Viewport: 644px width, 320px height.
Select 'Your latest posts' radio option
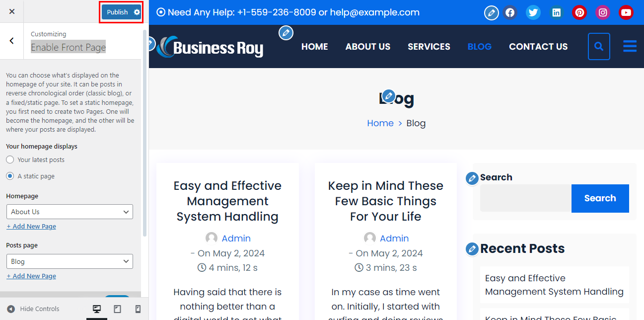click(x=10, y=160)
